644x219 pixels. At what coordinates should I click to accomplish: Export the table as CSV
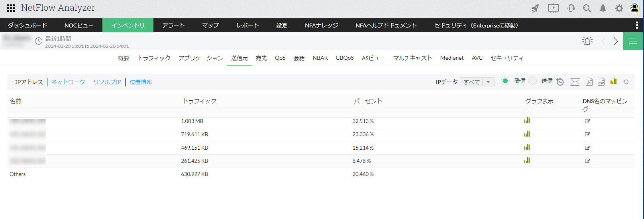point(601,82)
